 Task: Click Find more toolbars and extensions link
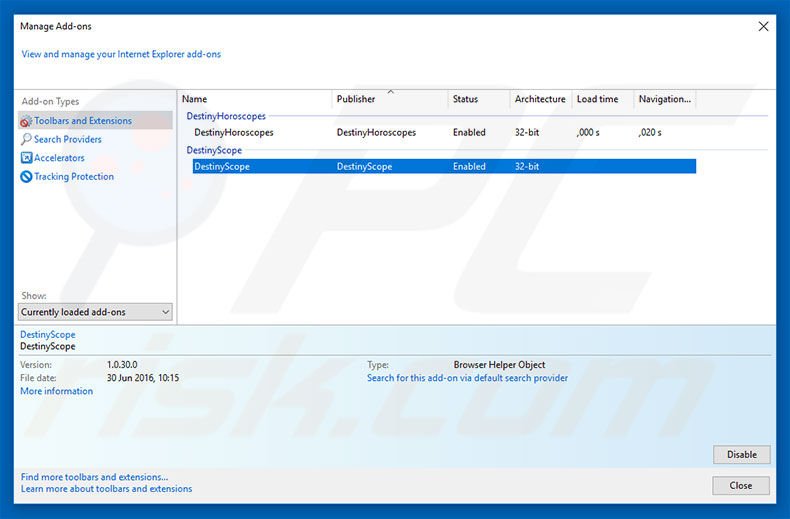click(94, 477)
